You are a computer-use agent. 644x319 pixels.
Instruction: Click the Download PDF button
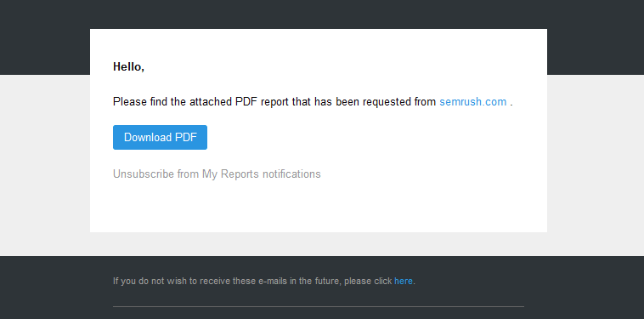point(160,137)
